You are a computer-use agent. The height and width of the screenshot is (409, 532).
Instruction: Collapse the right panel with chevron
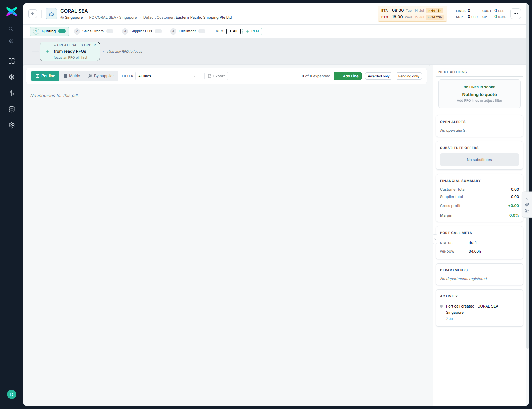tap(435, 239)
